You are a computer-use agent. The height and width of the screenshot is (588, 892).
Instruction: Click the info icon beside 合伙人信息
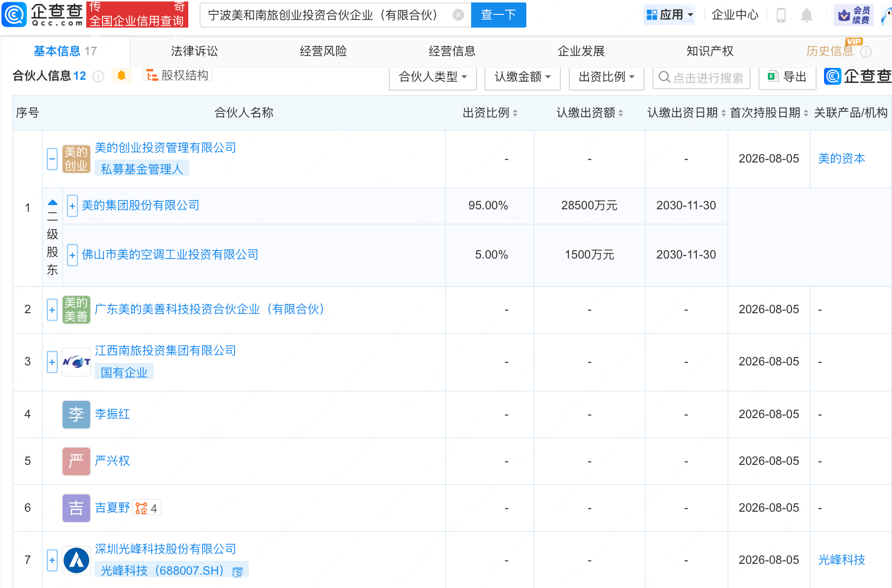(99, 76)
